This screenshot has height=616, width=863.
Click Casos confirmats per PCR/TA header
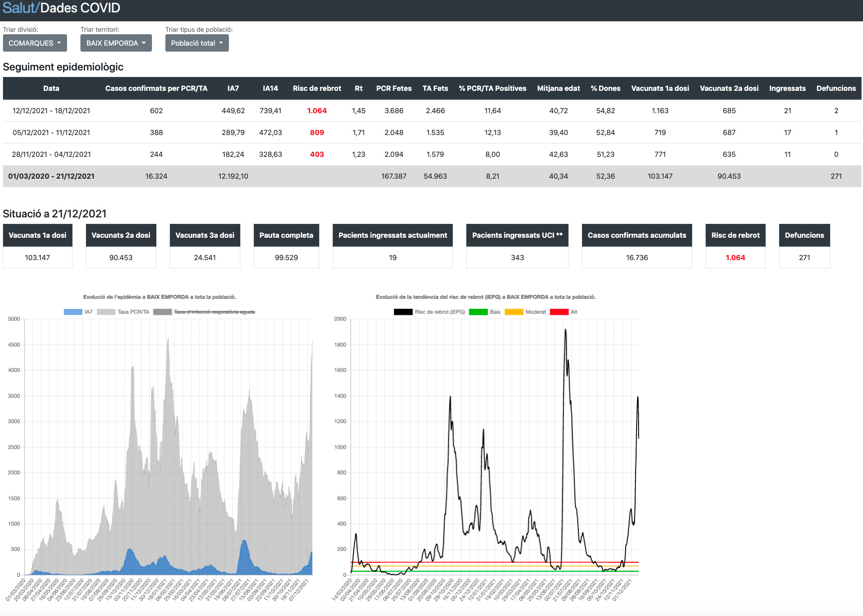click(156, 88)
